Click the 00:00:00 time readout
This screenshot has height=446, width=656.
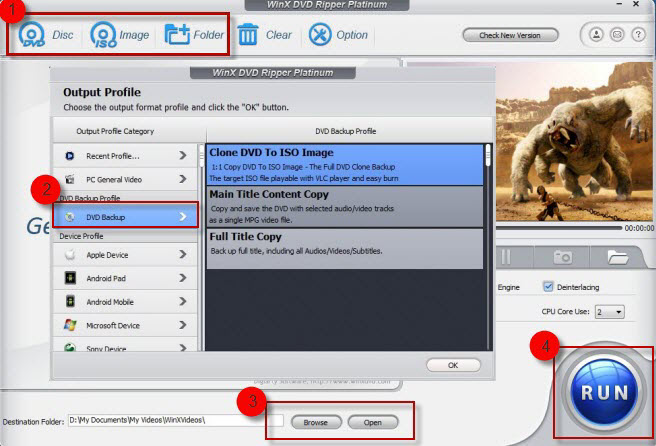[639, 228]
